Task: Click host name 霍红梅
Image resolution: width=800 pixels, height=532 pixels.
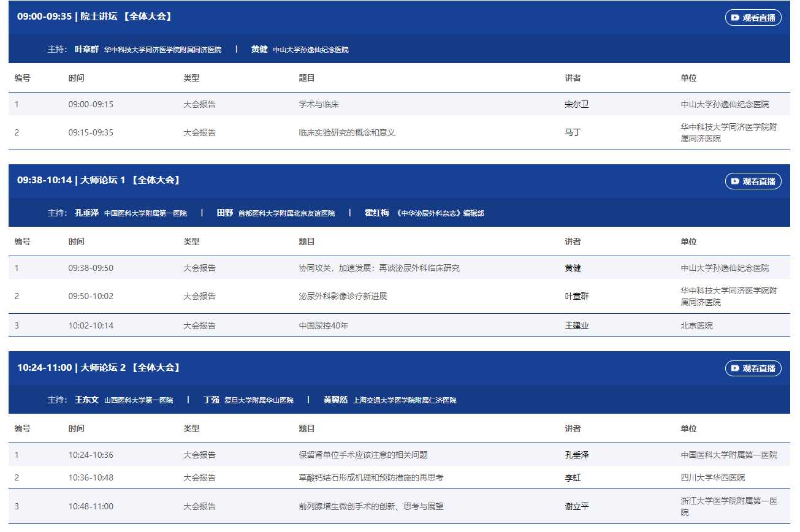Action: (377, 213)
